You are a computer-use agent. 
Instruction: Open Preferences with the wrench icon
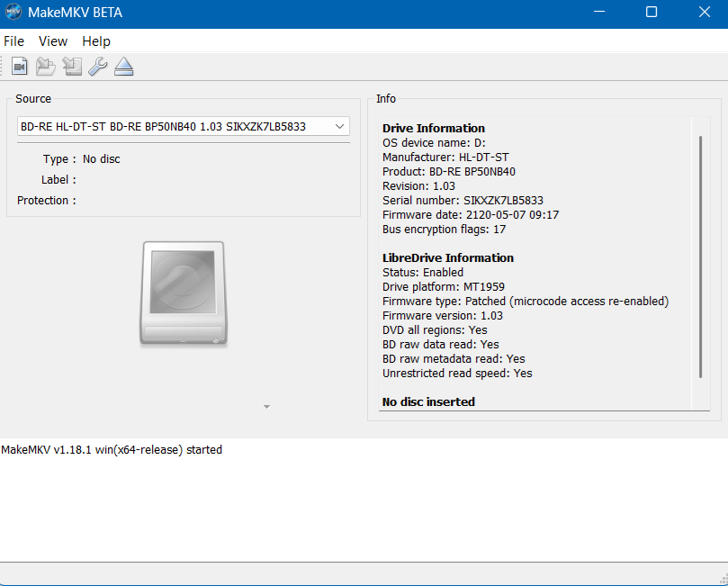coord(97,67)
